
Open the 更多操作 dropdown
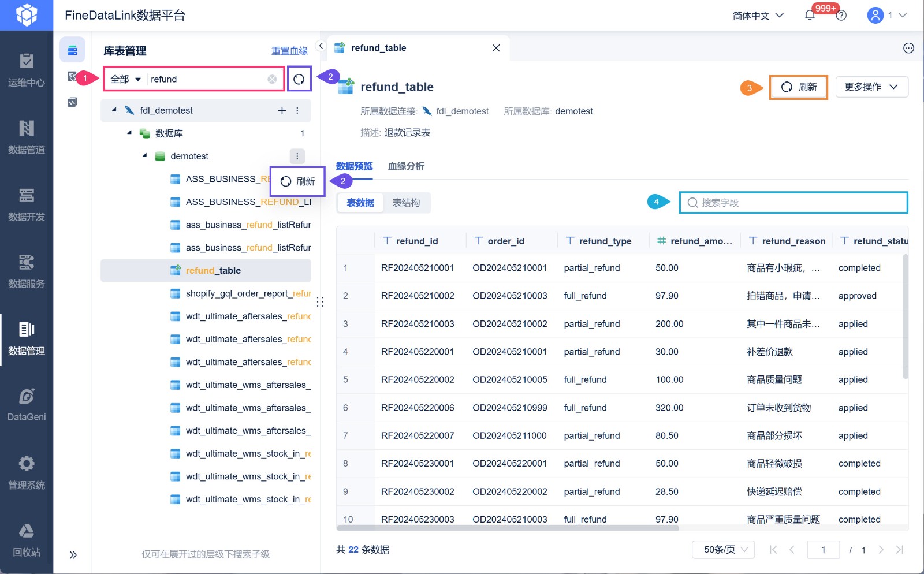click(871, 87)
